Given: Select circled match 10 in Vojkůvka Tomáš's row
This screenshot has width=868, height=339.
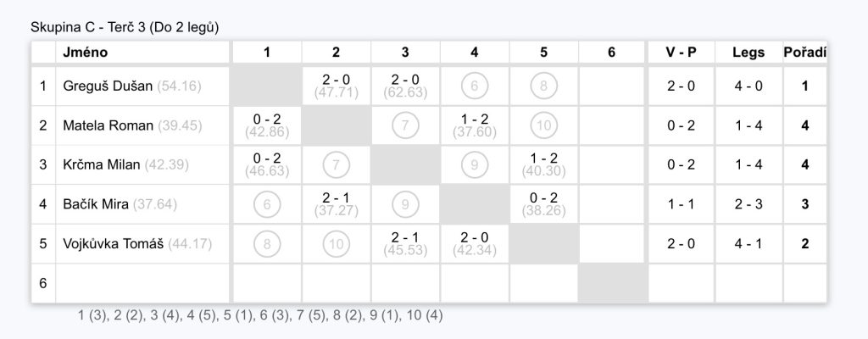Looking at the screenshot, I should point(336,244).
